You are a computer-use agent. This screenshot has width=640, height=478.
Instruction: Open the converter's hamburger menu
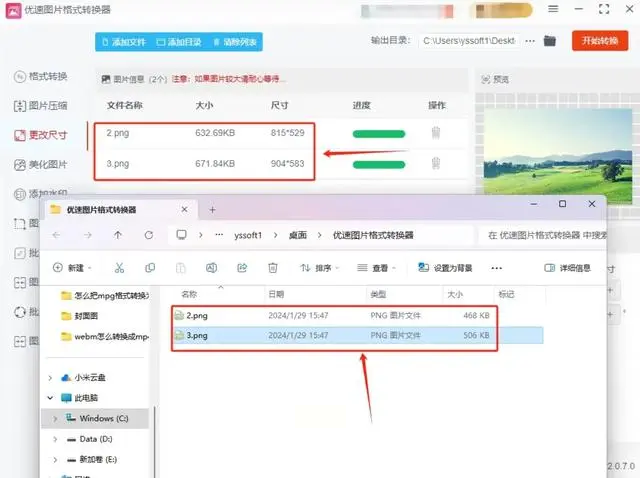click(x=553, y=9)
